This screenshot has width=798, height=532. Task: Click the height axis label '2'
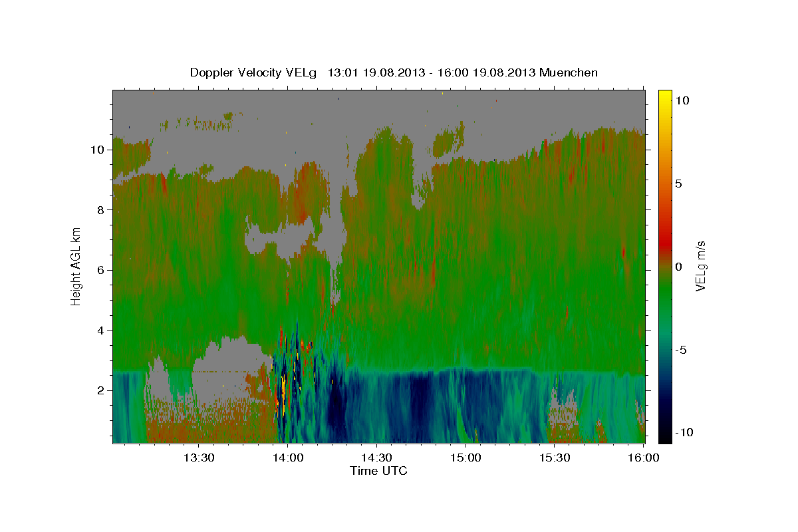tap(101, 390)
